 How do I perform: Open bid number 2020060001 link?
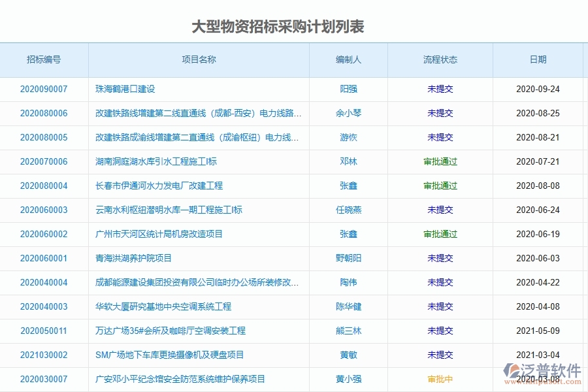click(x=44, y=258)
